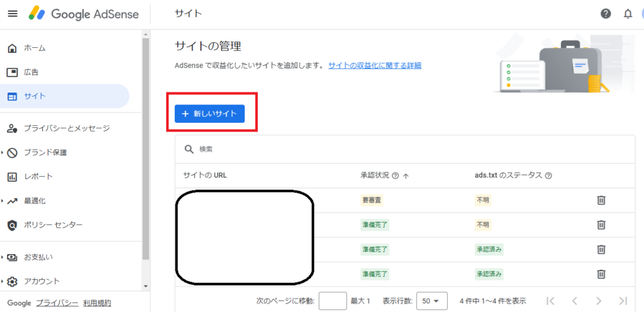Delete the site with 要審査 status
The width and height of the screenshot is (644, 312).
click(x=601, y=200)
